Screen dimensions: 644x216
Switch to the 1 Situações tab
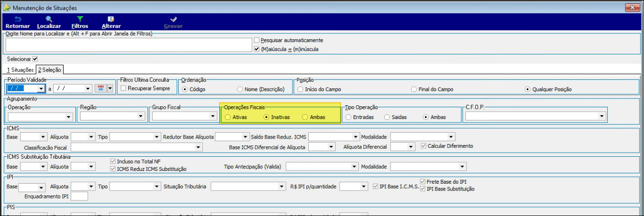(20, 70)
